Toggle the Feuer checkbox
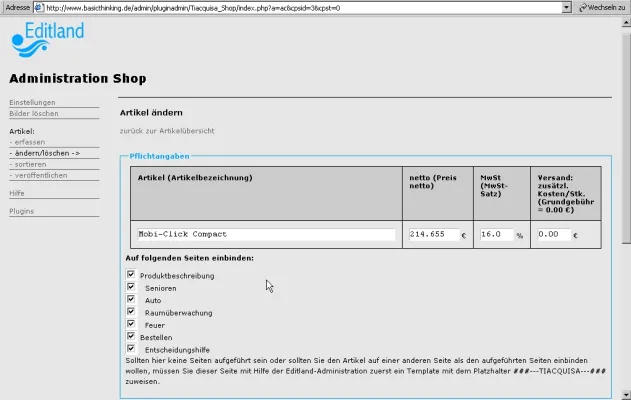This screenshot has height=400, width=631. (x=131, y=324)
